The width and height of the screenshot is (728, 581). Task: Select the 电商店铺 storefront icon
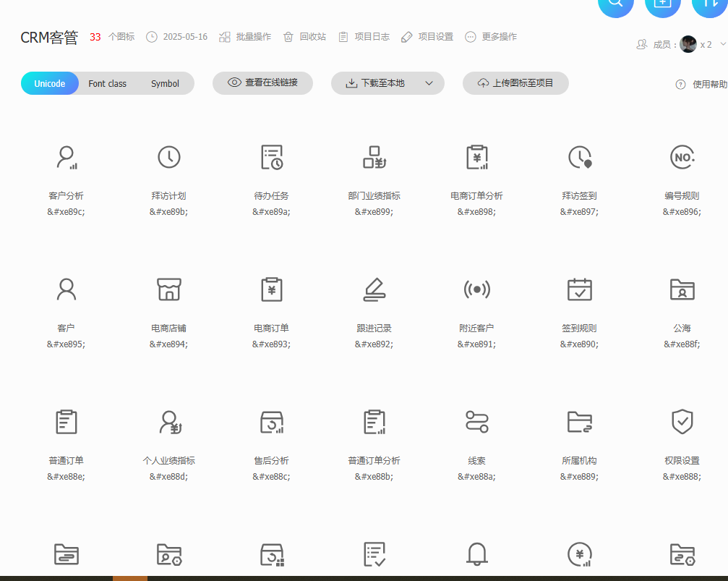(x=169, y=289)
